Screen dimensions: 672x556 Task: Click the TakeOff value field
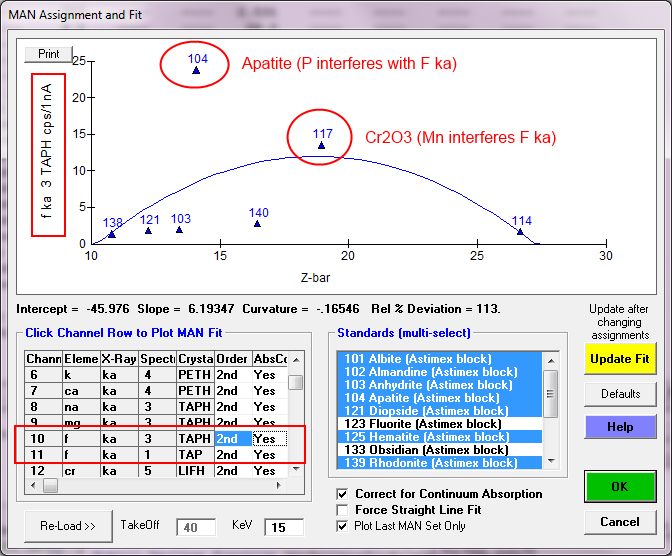coord(195,526)
